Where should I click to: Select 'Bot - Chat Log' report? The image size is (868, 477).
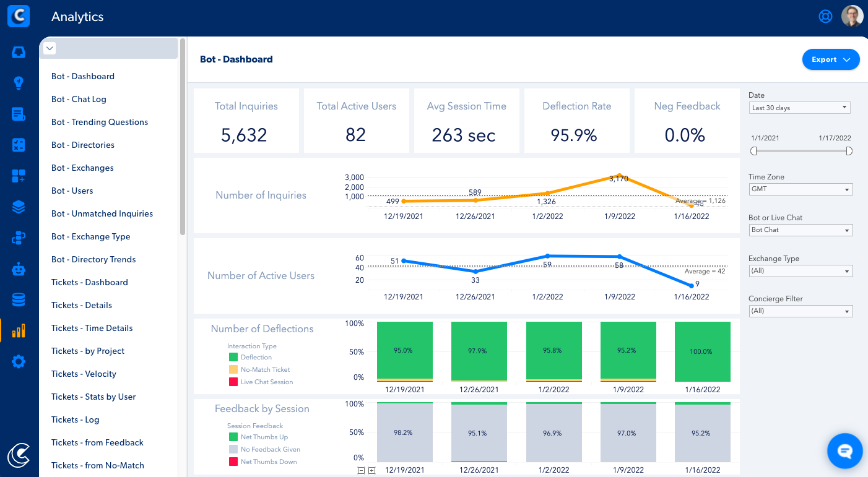coord(79,99)
